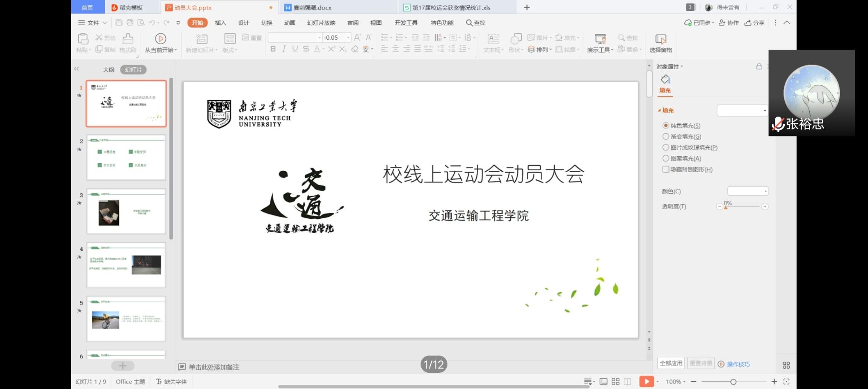Click the 全部应用 button
The width and height of the screenshot is (868, 389).
[671, 363]
